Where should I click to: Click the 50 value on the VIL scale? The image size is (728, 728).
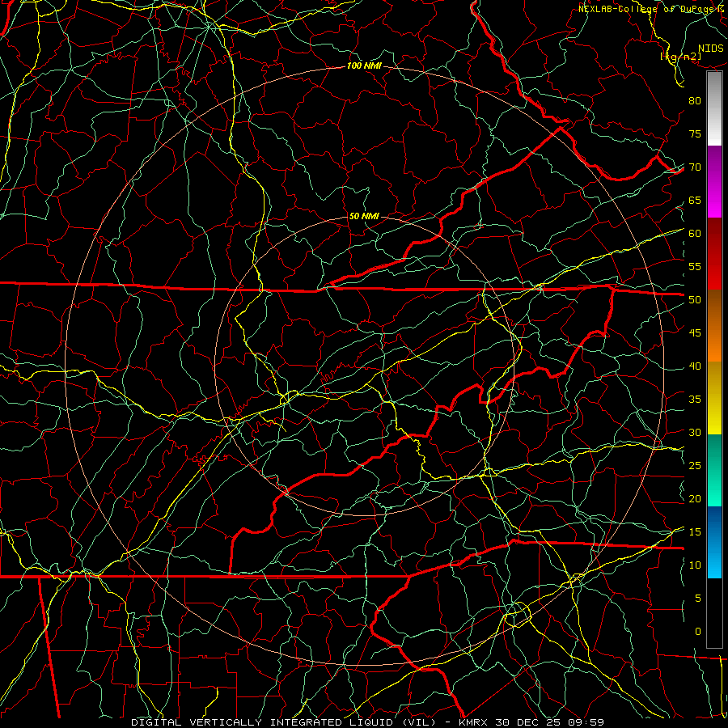[x=695, y=300]
